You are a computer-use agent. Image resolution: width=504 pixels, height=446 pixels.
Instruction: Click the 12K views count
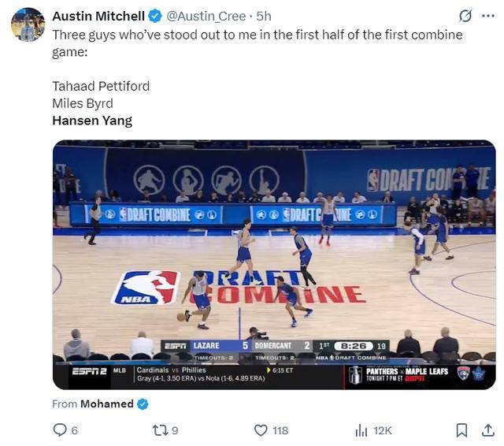(x=383, y=430)
